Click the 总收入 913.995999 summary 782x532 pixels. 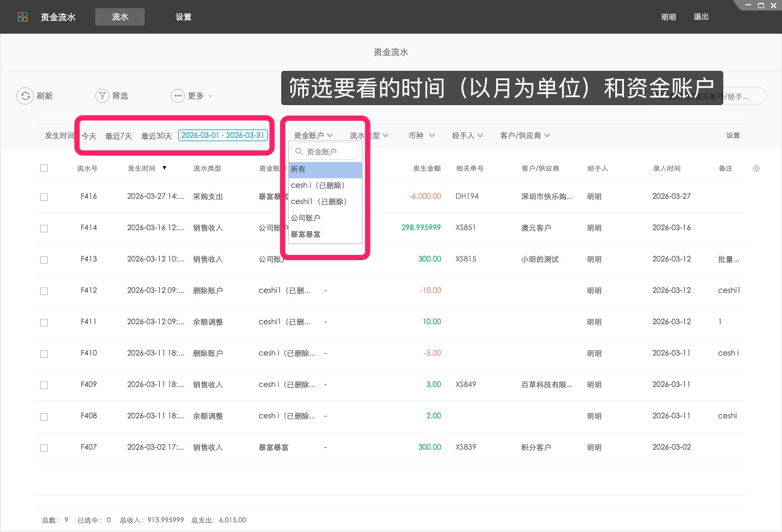pyautogui.click(x=152, y=520)
